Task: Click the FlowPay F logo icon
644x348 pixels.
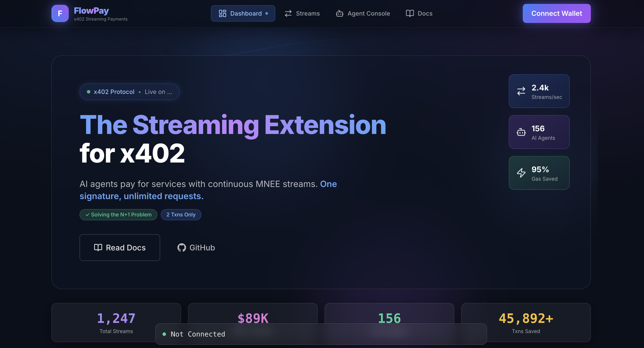Action: coord(60,13)
